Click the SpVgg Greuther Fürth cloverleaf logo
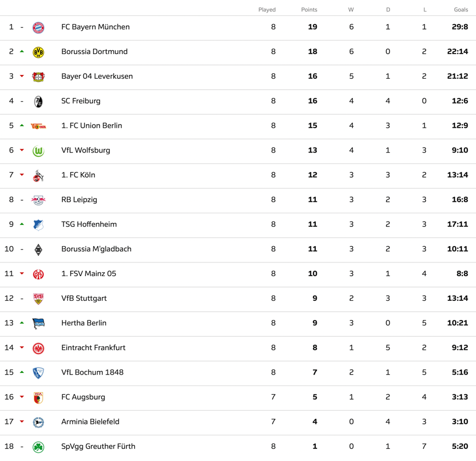 (38, 447)
